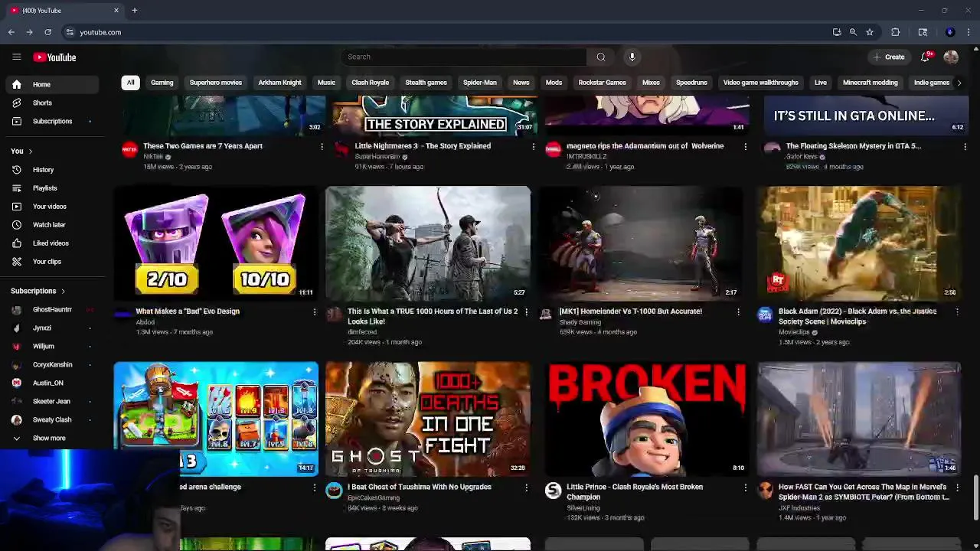Screen dimensions: 980x551
Task: Open Shady Gaming channel link
Action: [580, 322]
